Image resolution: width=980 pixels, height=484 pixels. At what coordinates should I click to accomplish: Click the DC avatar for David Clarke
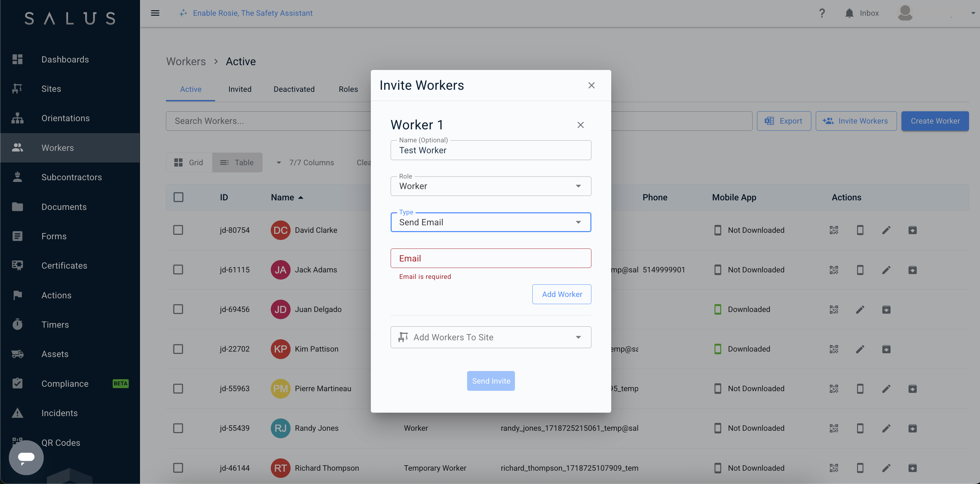(280, 230)
